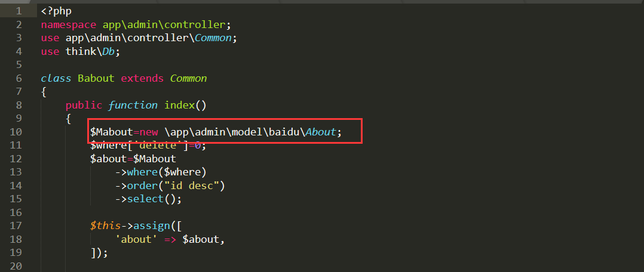Screen dimensions: 644x272
Task: Click line number 14 in the gutter
Action: point(16,186)
